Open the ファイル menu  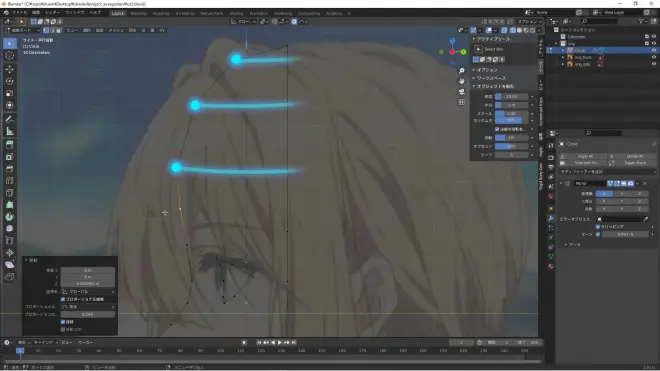coord(19,13)
